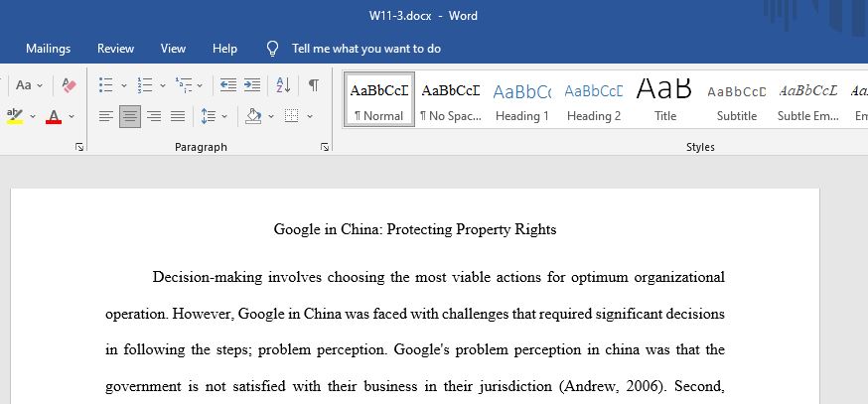868x404 pixels.
Task: Apply a bulleted list
Action: (105, 85)
